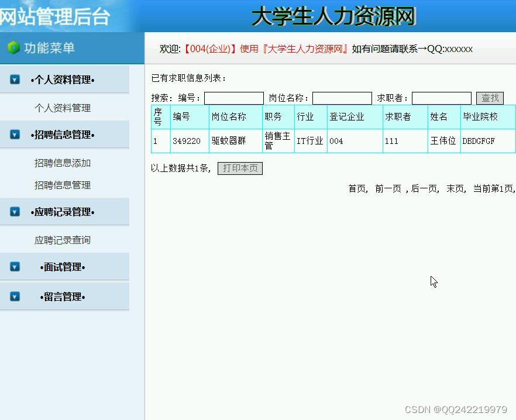Select cell 349220 in 编号 column
Screen dimensions: 516x420
point(190,141)
